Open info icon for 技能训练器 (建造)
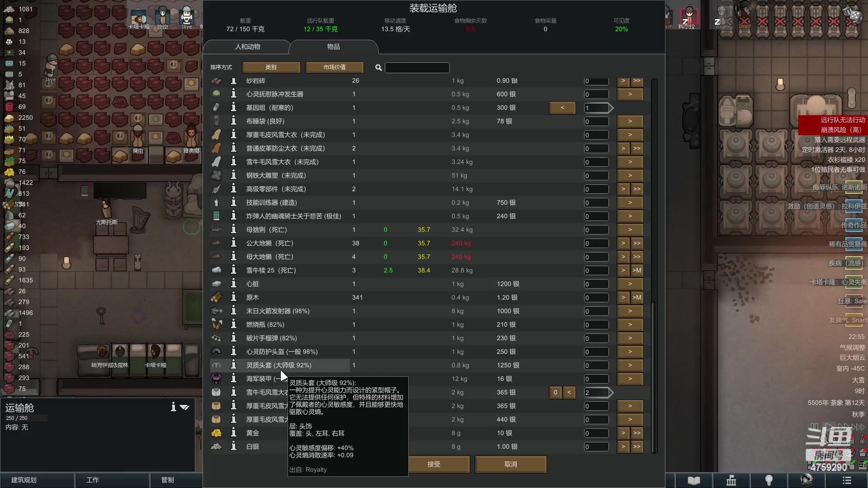Viewport: 868px width, 488px height. [233, 202]
